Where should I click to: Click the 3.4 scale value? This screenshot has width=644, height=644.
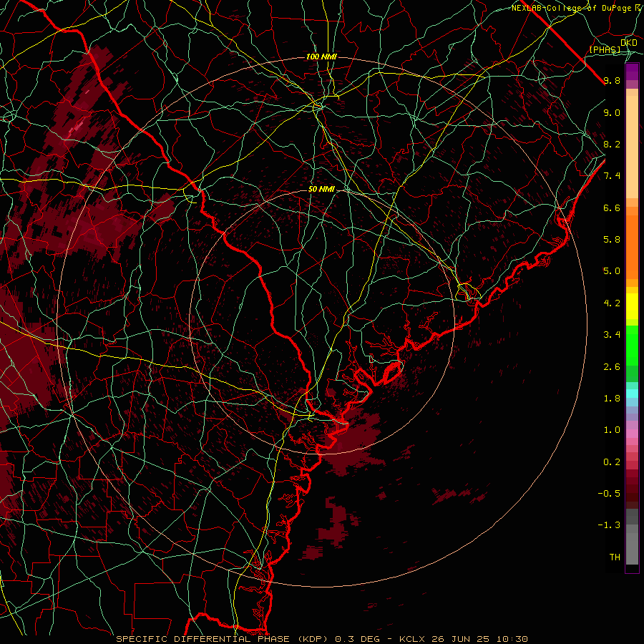(612, 335)
